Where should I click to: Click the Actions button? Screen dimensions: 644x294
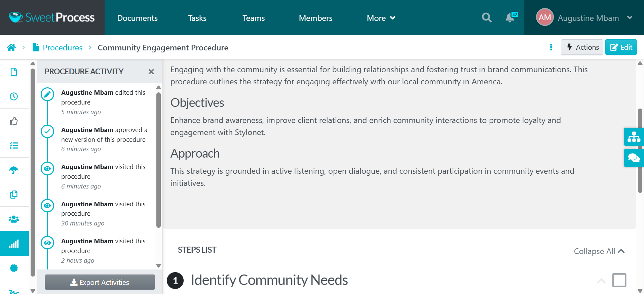pos(582,47)
